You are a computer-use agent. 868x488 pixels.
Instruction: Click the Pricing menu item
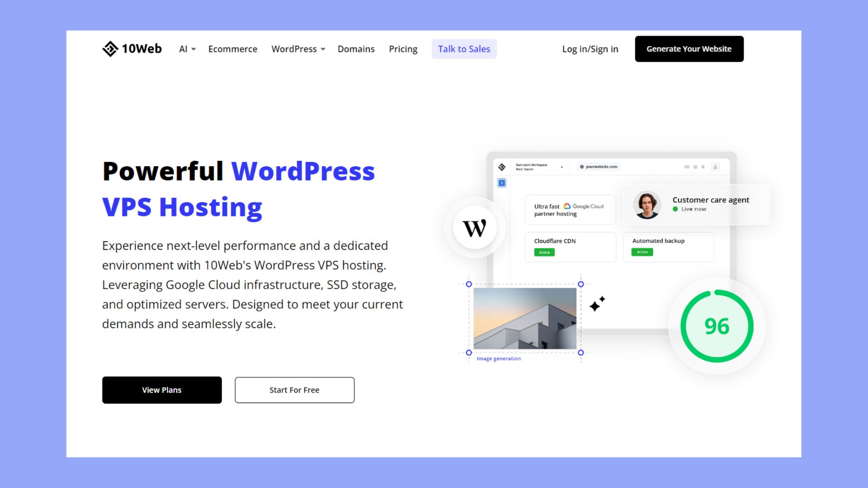(x=403, y=49)
